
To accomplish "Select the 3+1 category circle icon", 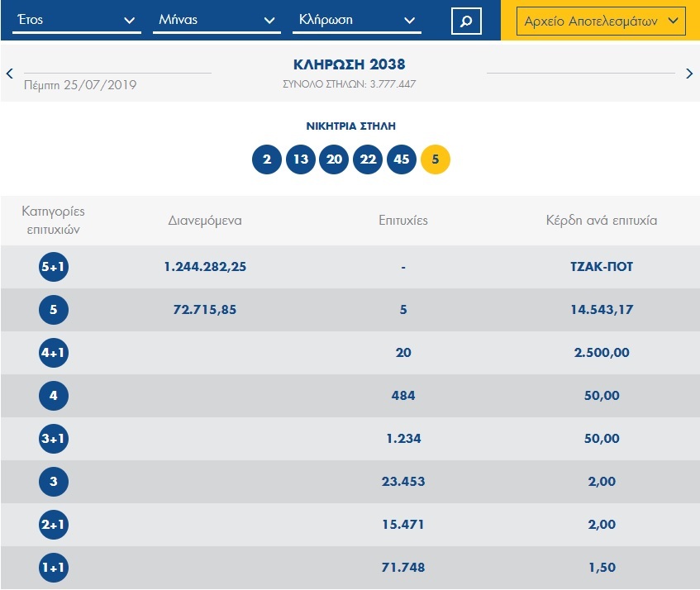I will click(x=54, y=439).
